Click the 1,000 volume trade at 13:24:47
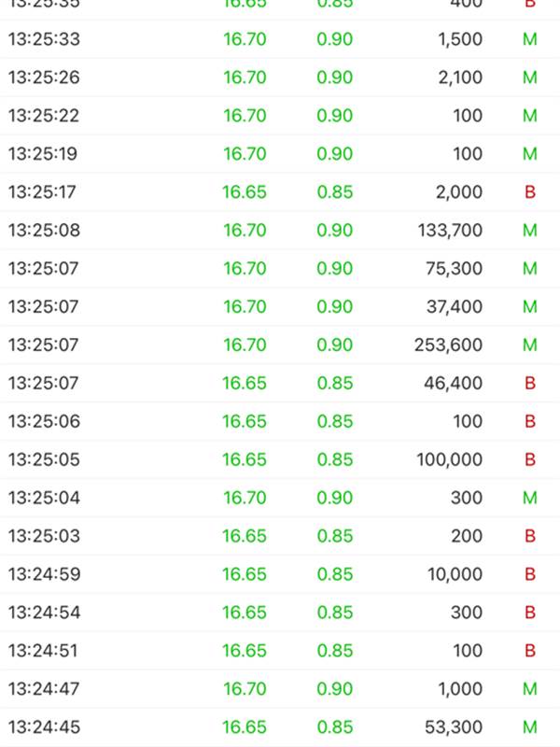Screen dimensions: 560x747 [x=280, y=688]
